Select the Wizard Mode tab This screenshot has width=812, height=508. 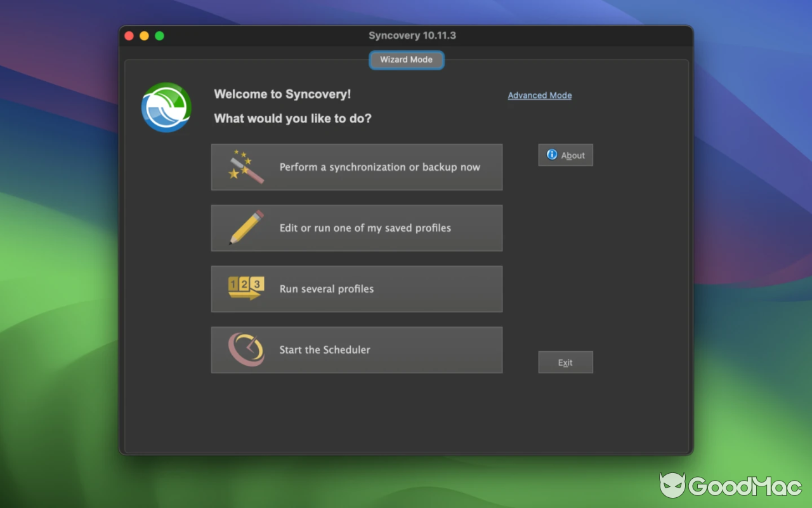point(406,60)
